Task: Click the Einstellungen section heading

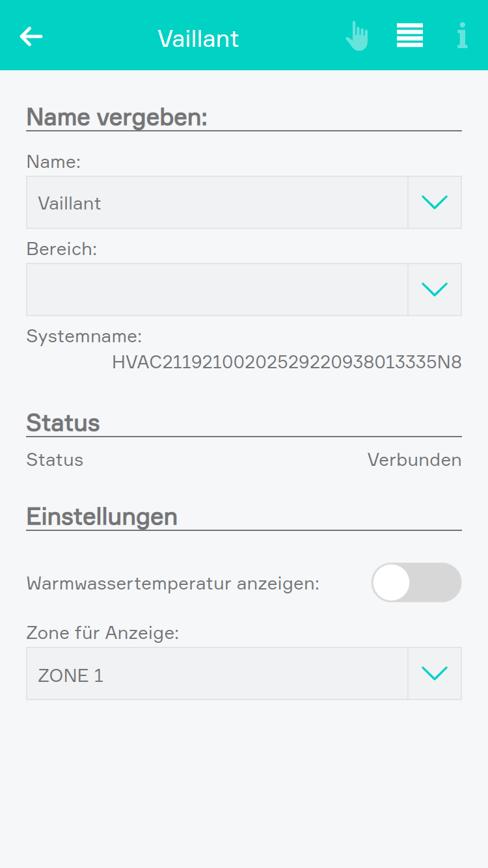Action: pyautogui.click(x=102, y=517)
